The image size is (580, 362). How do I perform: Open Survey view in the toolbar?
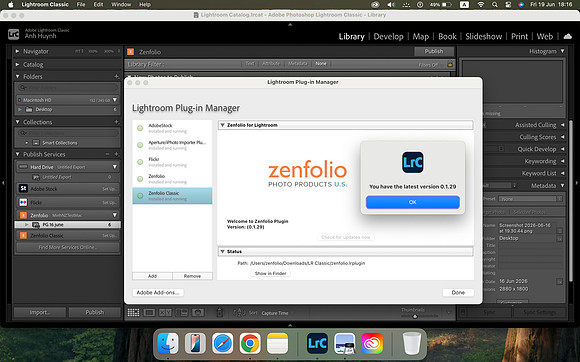(x=182, y=313)
